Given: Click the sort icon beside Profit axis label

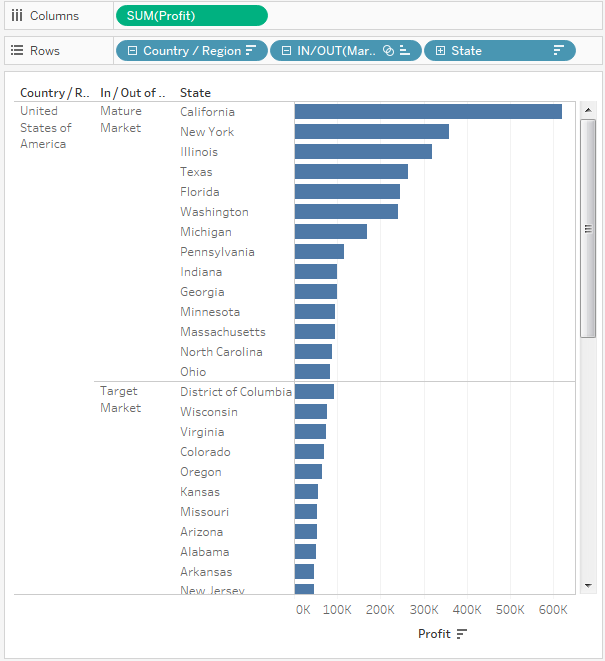Looking at the screenshot, I should 461,634.
